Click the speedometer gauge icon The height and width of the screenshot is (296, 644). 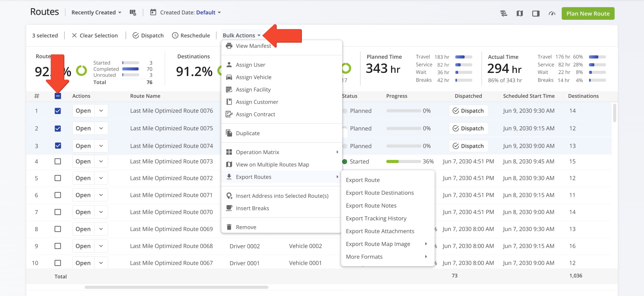click(x=552, y=14)
